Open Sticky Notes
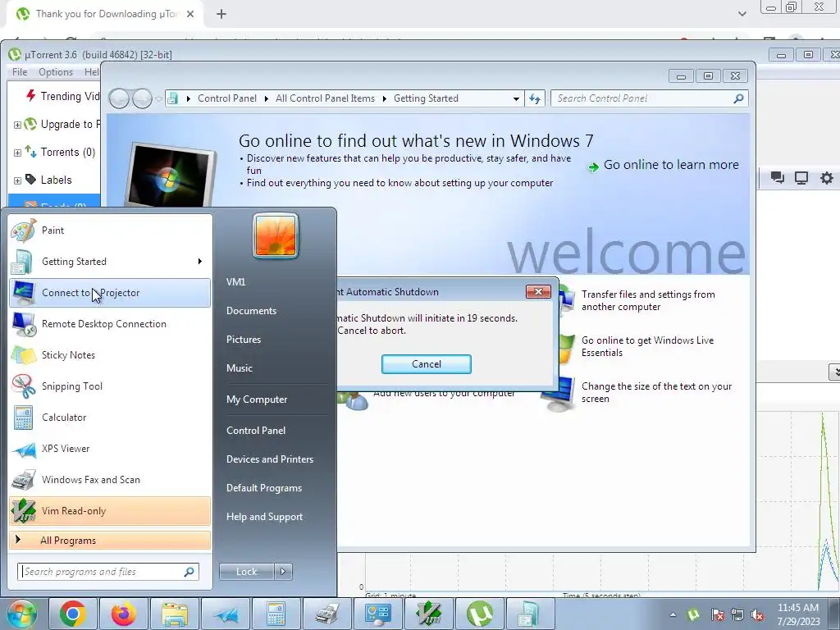 coord(110,354)
